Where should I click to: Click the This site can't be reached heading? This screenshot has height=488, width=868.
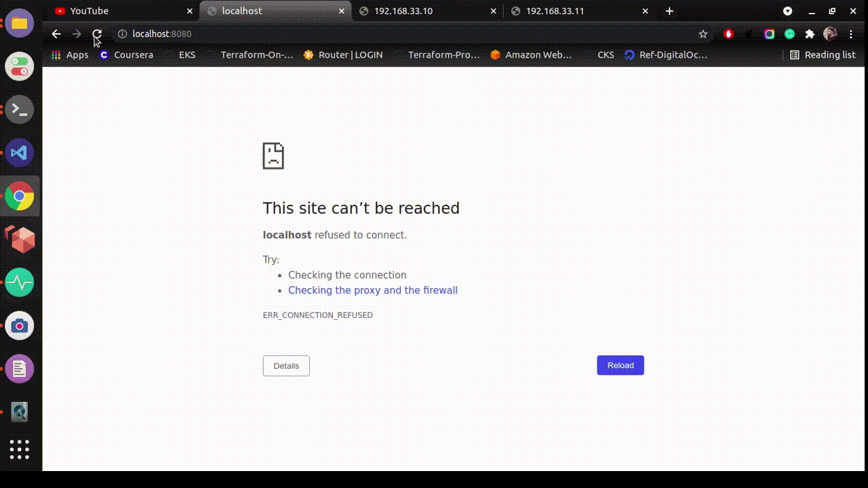coord(361,208)
